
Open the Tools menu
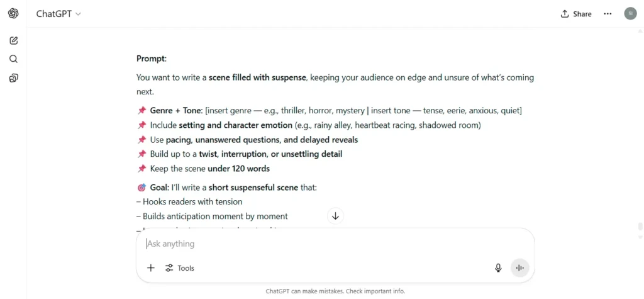(179, 268)
